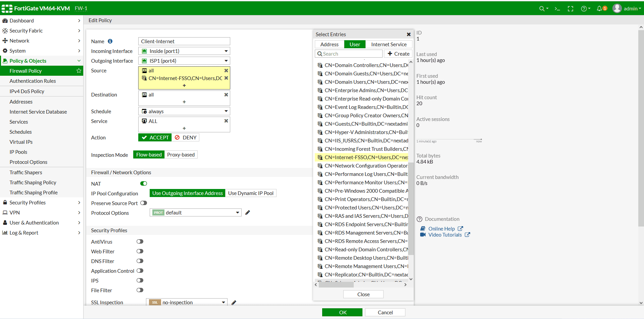Open the SSL Inspection dropdown

[x=187, y=302]
